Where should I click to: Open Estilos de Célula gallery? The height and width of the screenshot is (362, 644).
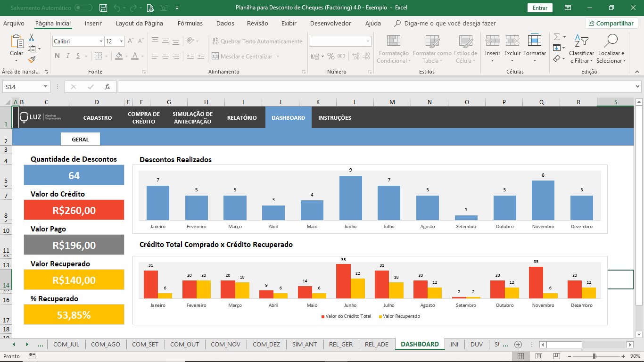click(x=466, y=49)
